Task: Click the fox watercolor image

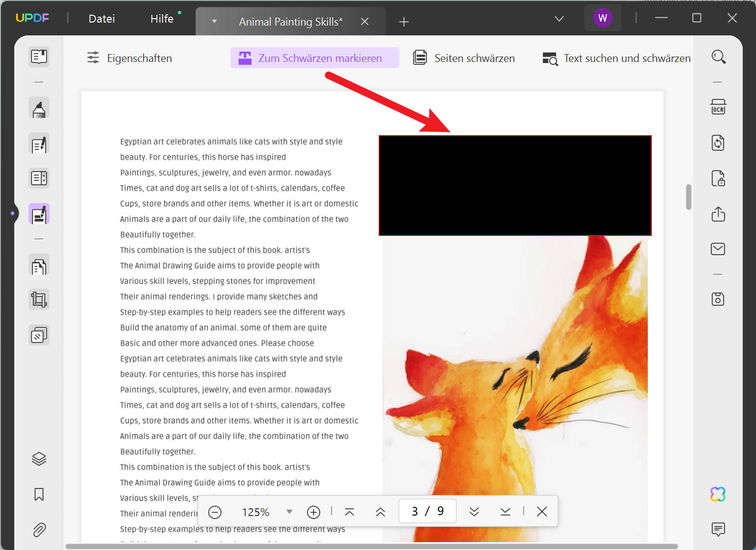Action: (515, 388)
